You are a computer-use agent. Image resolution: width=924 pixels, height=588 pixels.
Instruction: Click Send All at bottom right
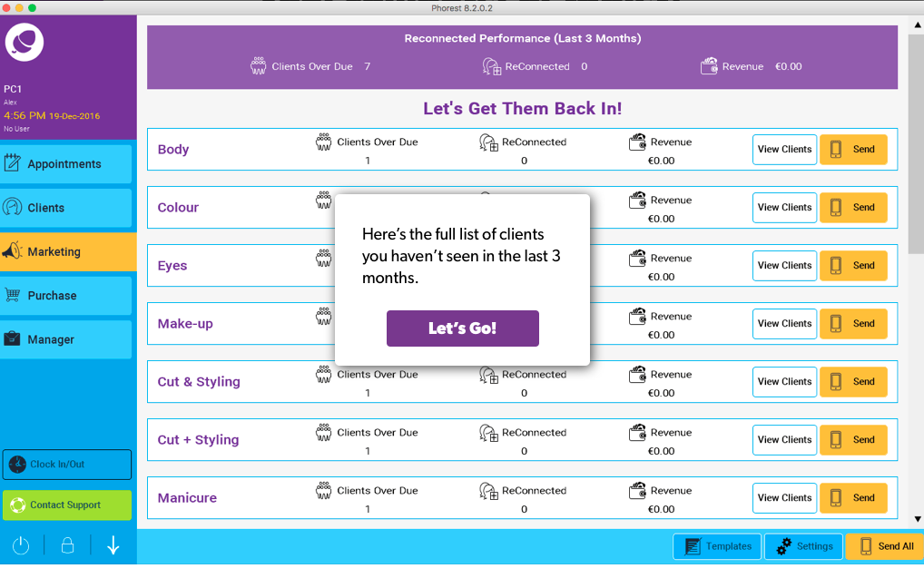pyautogui.click(x=885, y=546)
